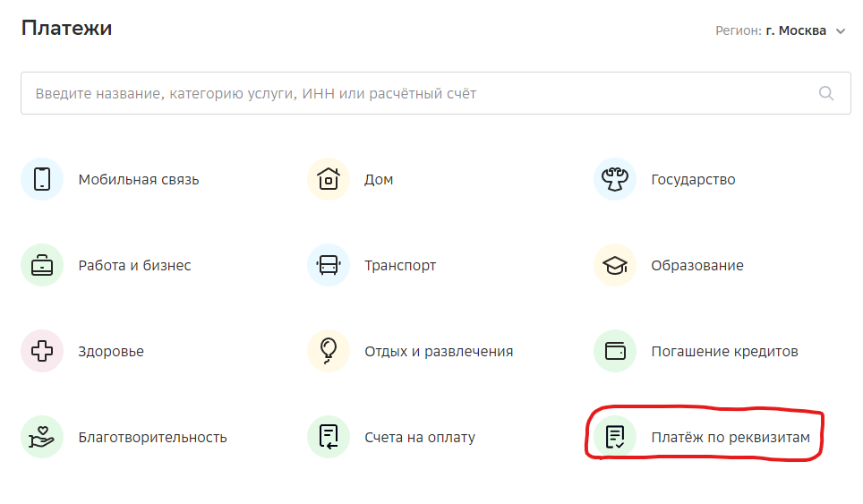Viewport: 863px width, 504px height.
Task: Click the Транспорт bus icon
Action: [x=329, y=265]
